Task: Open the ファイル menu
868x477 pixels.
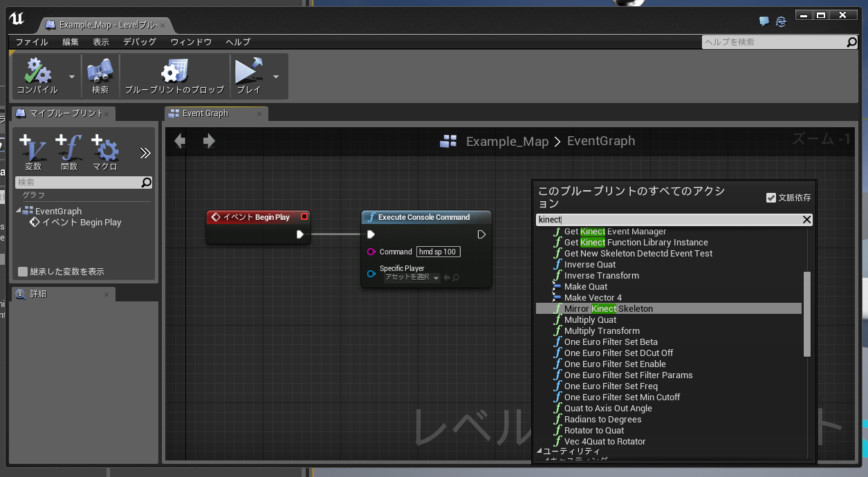Action: point(32,42)
